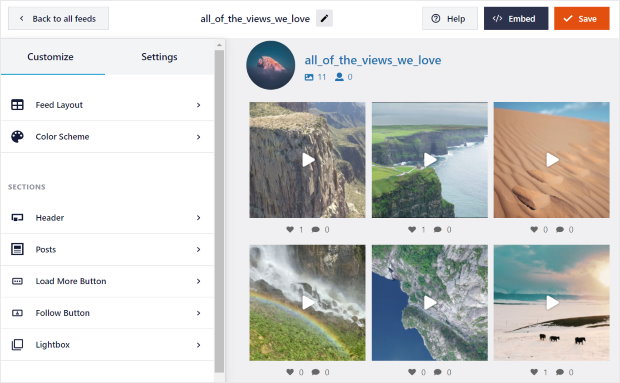The image size is (620, 383).
Task: Click comment icon under green coastal cliffs
Action: tap(438, 229)
